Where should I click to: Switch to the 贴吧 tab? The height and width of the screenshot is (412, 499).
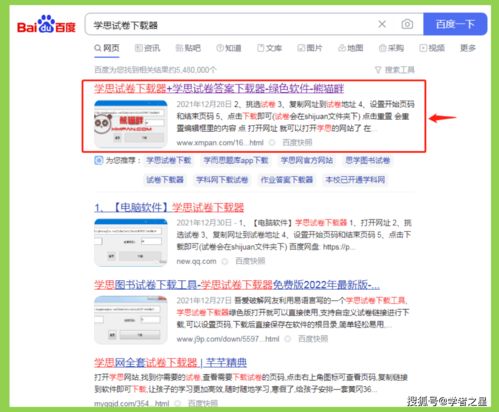point(188,48)
